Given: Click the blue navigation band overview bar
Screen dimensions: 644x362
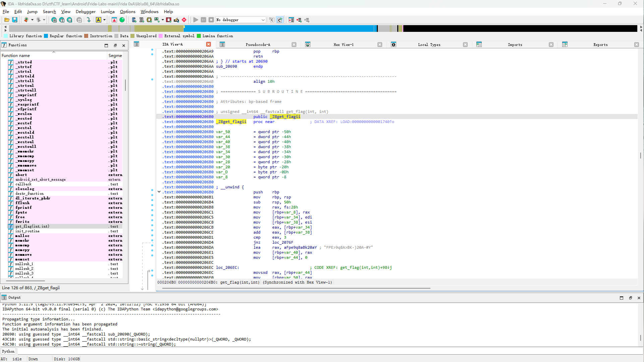Looking at the screenshot, I should (x=278, y=29).
